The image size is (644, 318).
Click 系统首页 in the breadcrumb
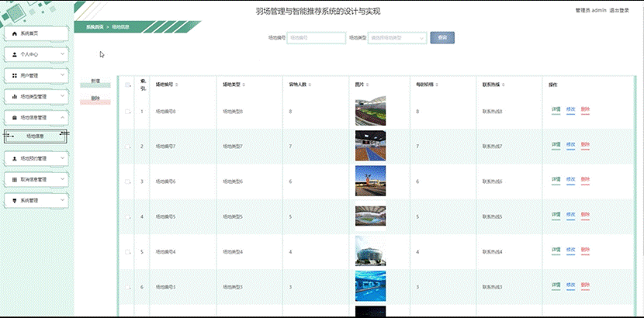coord(95,27)
